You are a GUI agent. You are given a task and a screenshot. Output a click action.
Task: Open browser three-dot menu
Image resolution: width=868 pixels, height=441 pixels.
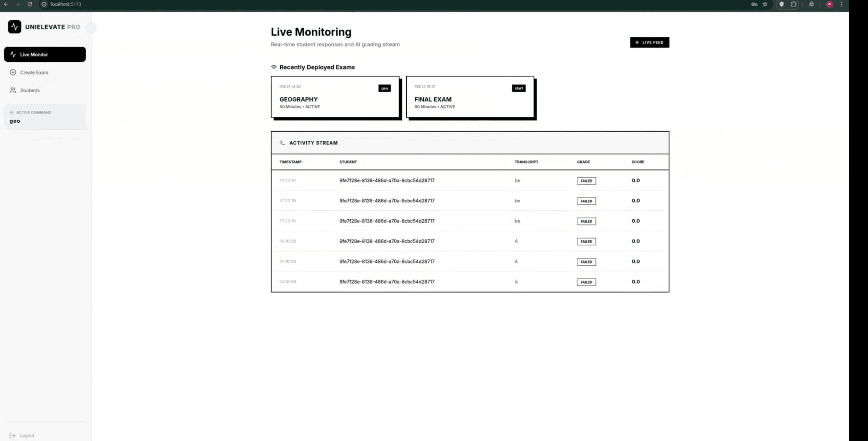point(841,4)
